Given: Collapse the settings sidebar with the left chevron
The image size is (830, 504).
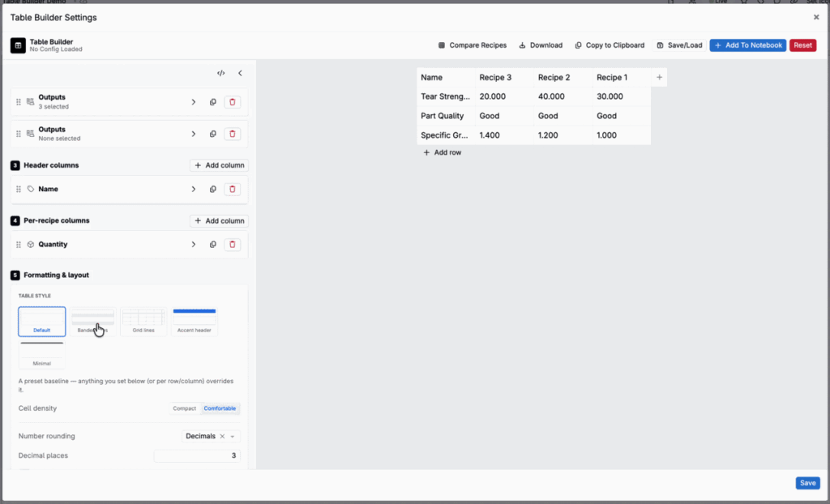Looking at the screenshot, I should click(240, 73).
